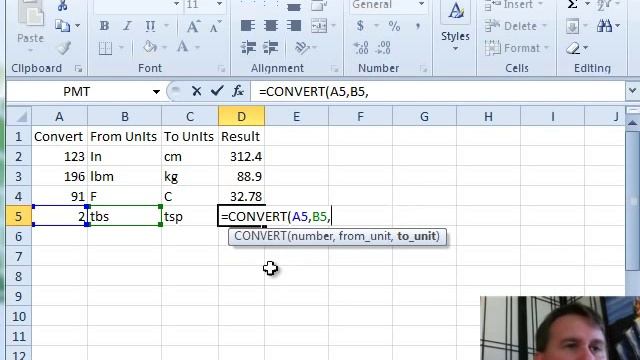Click the Insert cells button
This screenshot has height=360, width=640.
tap(513, 5)
